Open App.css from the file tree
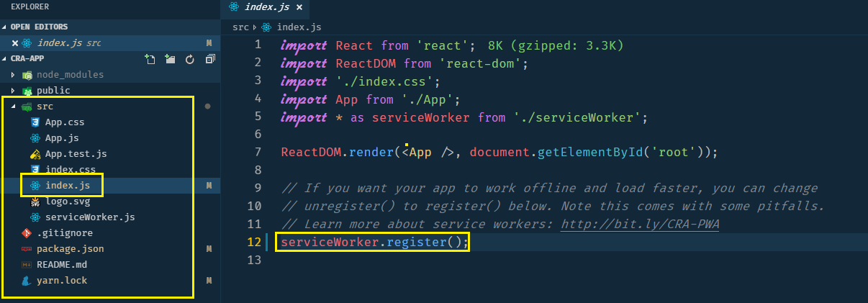 point(65,122)
